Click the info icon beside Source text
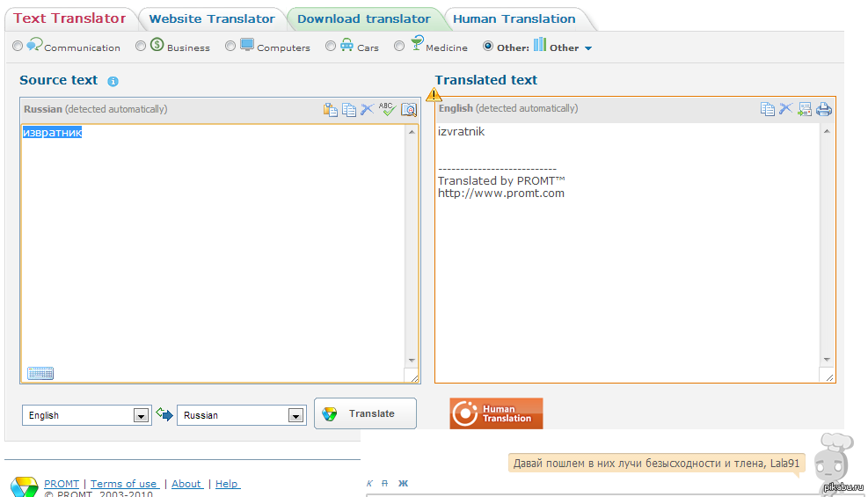This screenshot has height=497, width=868. tap(113, 81)
